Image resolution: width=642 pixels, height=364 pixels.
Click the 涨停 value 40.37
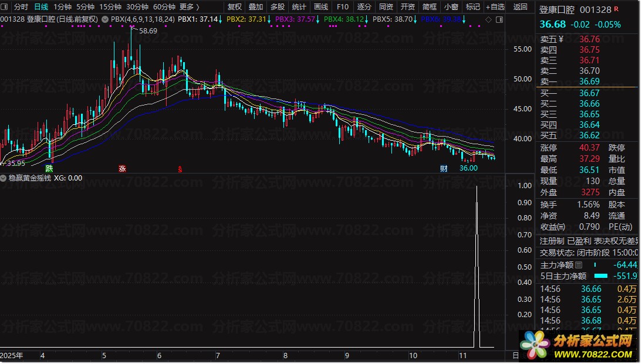pyautogui.click(x=589, y=148)
